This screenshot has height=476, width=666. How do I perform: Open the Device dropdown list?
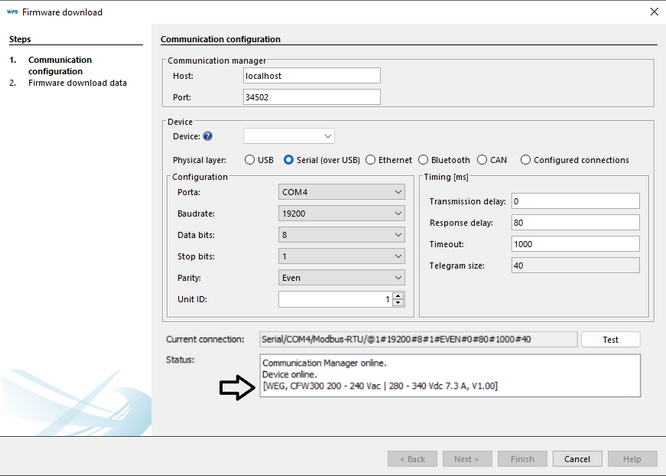click(289, 136)
